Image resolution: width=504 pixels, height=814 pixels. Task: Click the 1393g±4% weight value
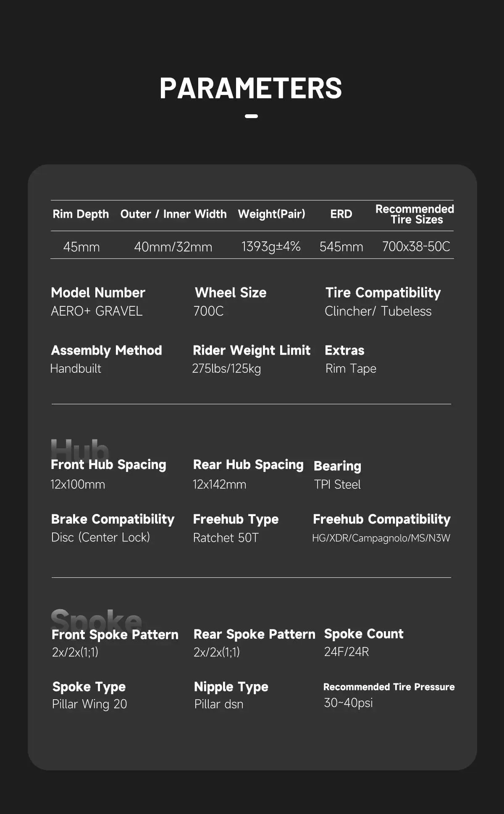coord(271,247)
